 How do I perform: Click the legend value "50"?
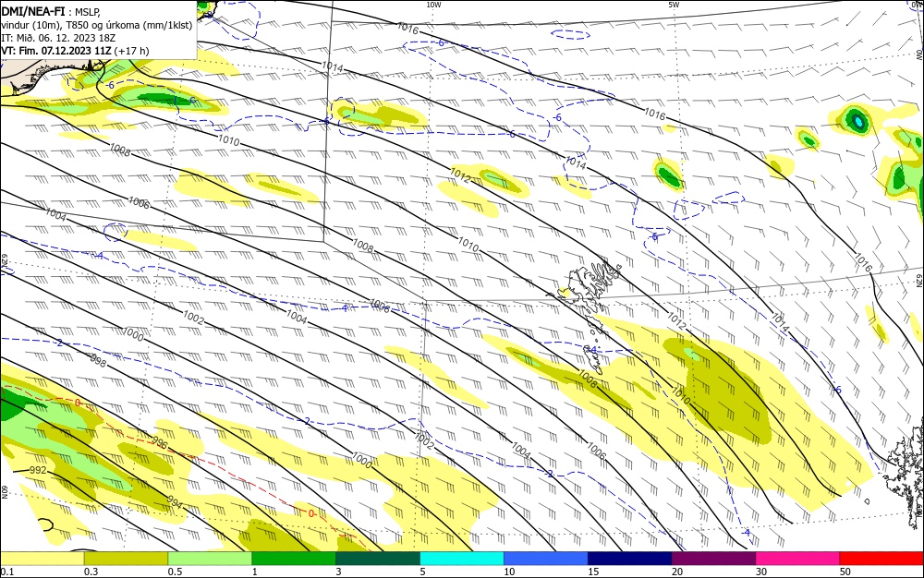[845, 572]
